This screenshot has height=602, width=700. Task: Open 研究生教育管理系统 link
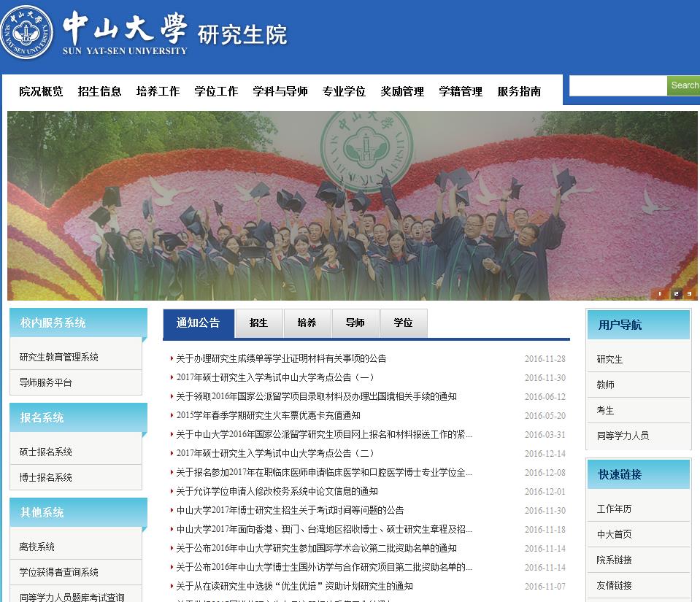[x=58, y=357]
